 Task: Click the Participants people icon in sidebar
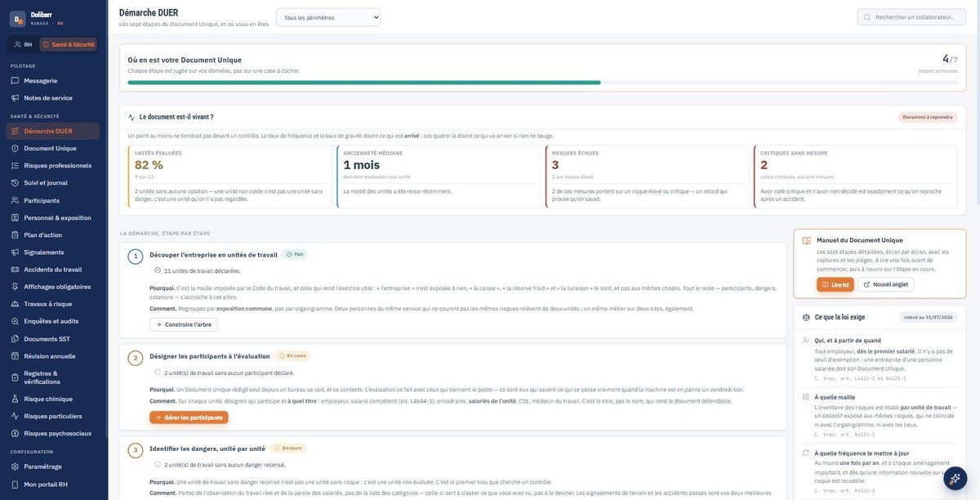[16, 200]
